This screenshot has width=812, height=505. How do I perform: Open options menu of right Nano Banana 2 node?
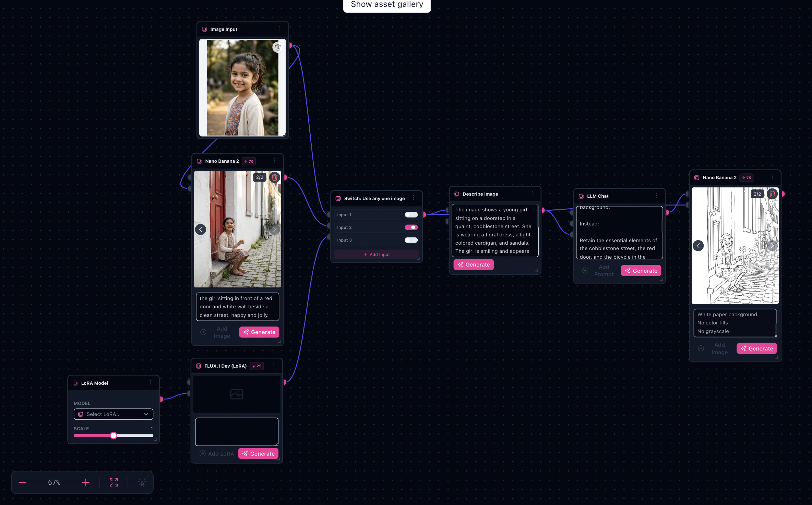[x=772, y=177]
